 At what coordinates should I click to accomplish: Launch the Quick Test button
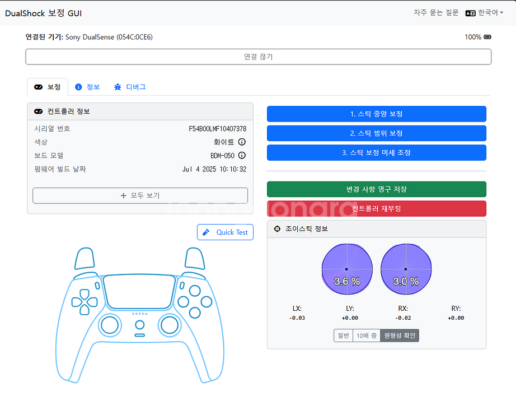click(225, 232)
